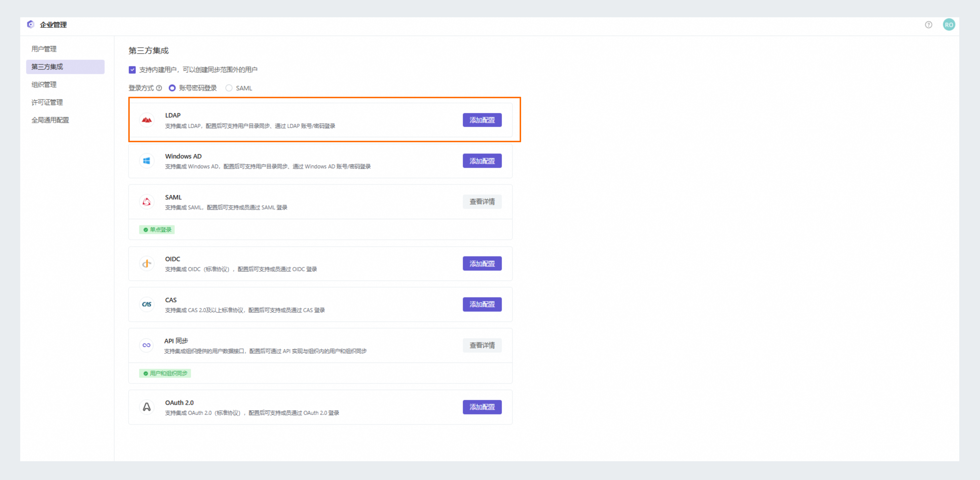The height and width of the screenshot is (480, 980).
Task: Click the LDAP red logo icon
Action: [x=147, y=120]
